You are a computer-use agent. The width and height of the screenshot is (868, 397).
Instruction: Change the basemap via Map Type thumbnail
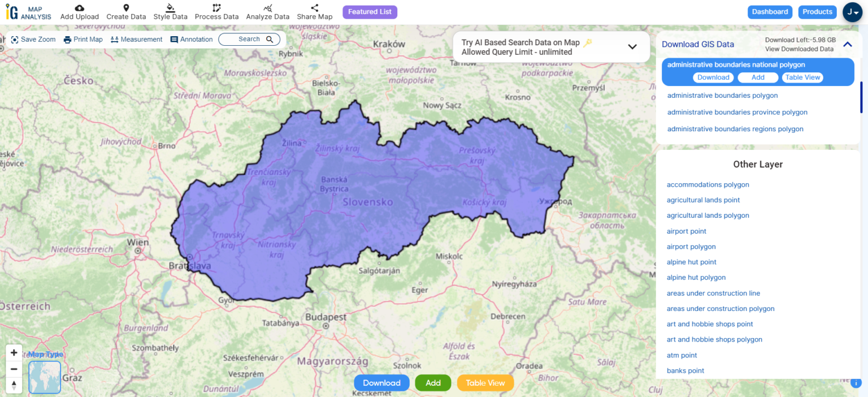point(44,377)
